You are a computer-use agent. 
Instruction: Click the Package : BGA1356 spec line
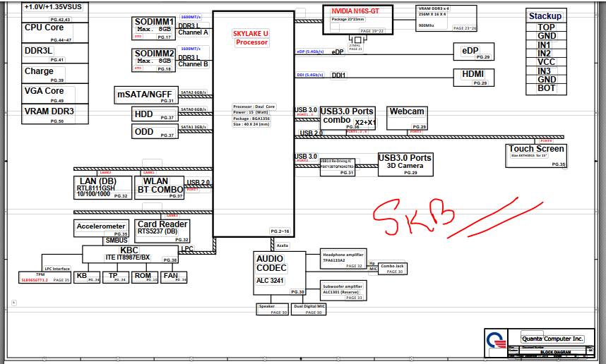[x=251, y=119]
